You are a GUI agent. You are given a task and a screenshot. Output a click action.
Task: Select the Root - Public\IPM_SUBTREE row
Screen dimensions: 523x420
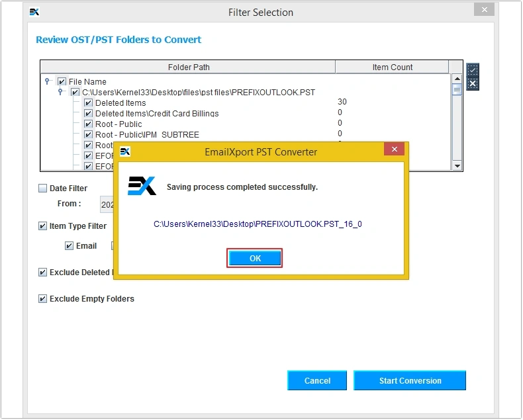147,135
